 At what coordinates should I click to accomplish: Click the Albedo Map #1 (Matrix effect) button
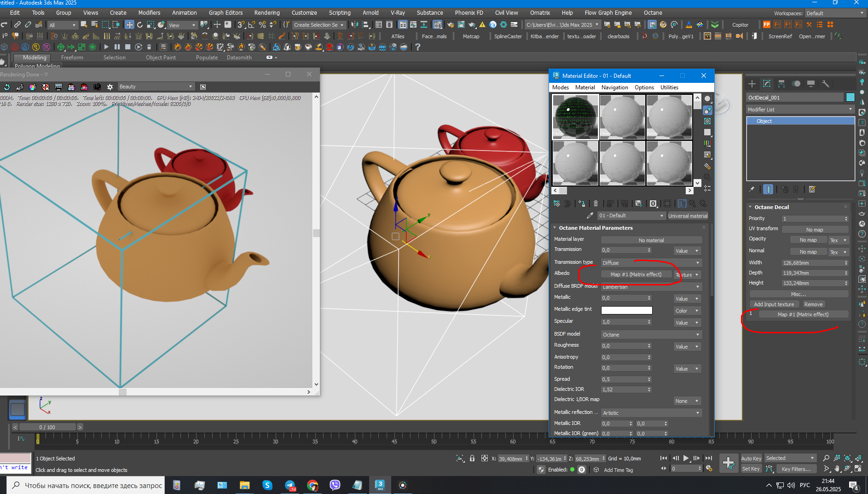click(x=636, y=274)
